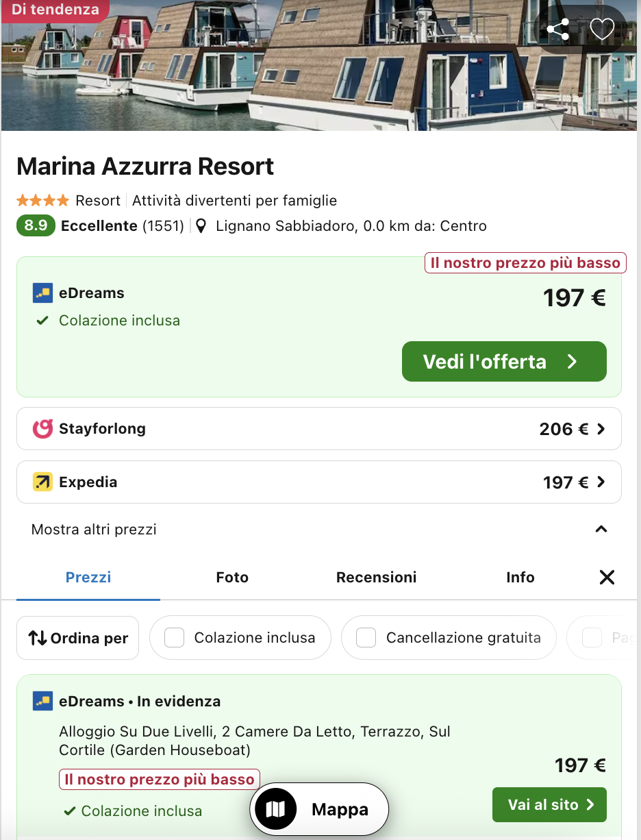Close the details panel with X
Image resolution: width=641 pixels, height=840 pixels.
(607, 578)
